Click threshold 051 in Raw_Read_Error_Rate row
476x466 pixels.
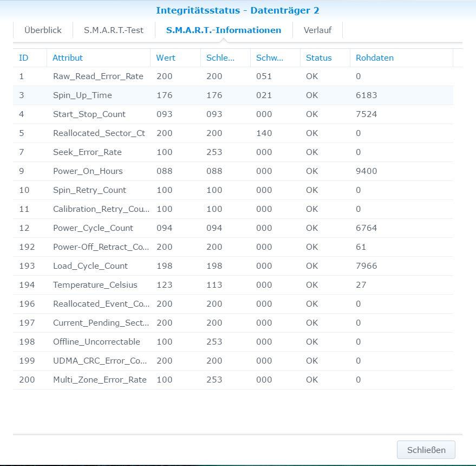click(264, 76)
